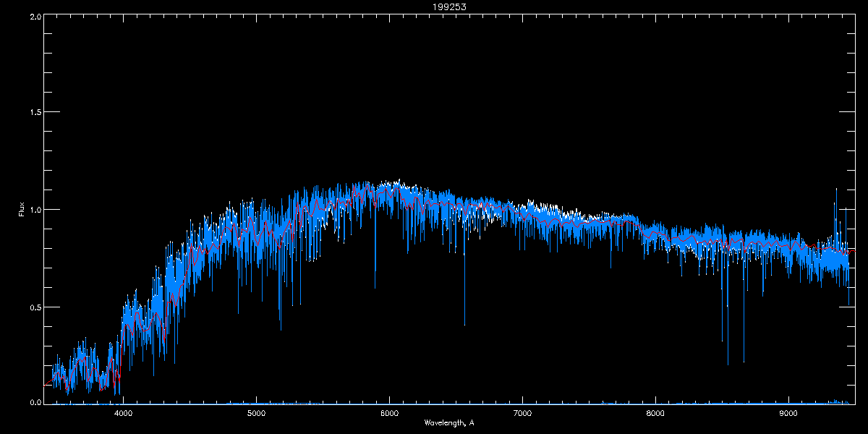Screen dimensions: 868x434
Task: Click the deepest absorption line near 8540 Å
Action: (728, 363)
